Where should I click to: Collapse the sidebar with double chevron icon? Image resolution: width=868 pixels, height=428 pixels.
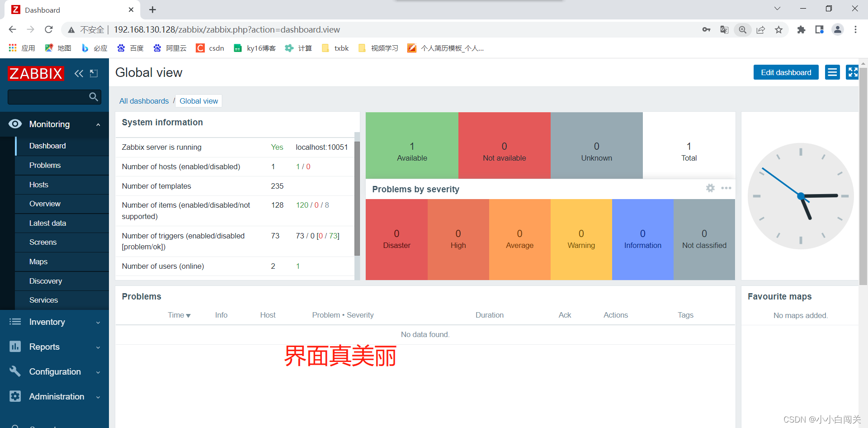point(79,73)
